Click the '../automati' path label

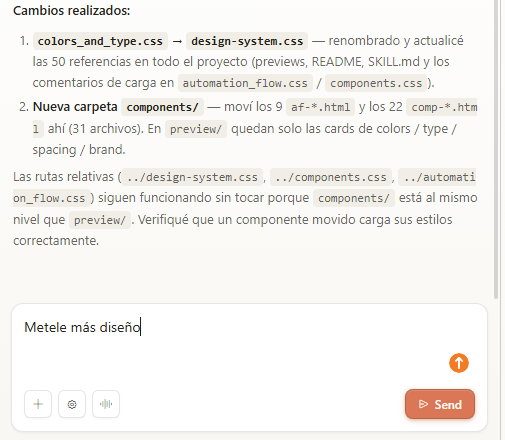point(437,177)
